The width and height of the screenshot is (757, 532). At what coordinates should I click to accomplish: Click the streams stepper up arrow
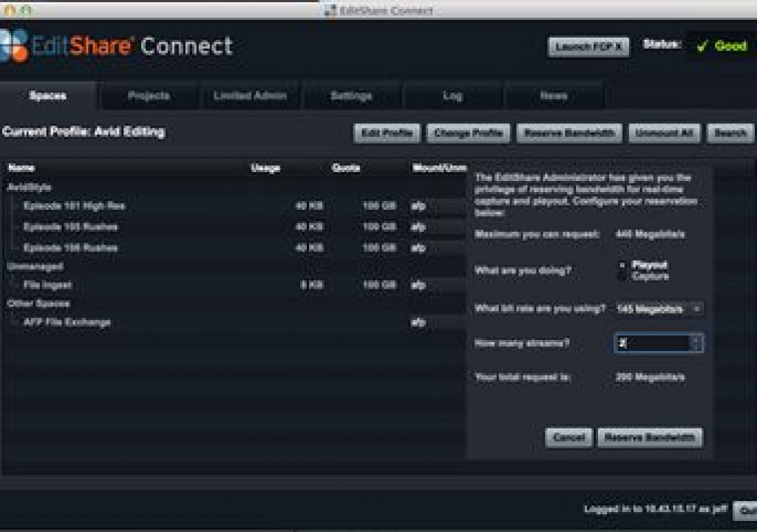tap(696, 339)
